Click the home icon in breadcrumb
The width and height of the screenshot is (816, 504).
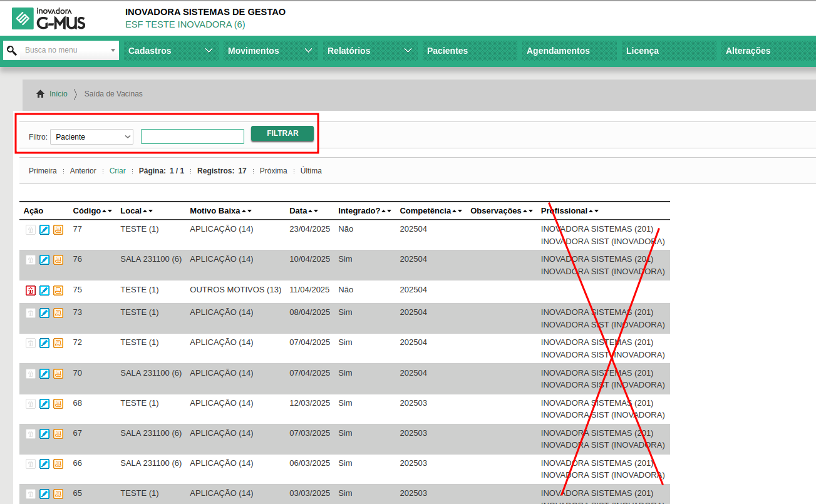[41, 94]
